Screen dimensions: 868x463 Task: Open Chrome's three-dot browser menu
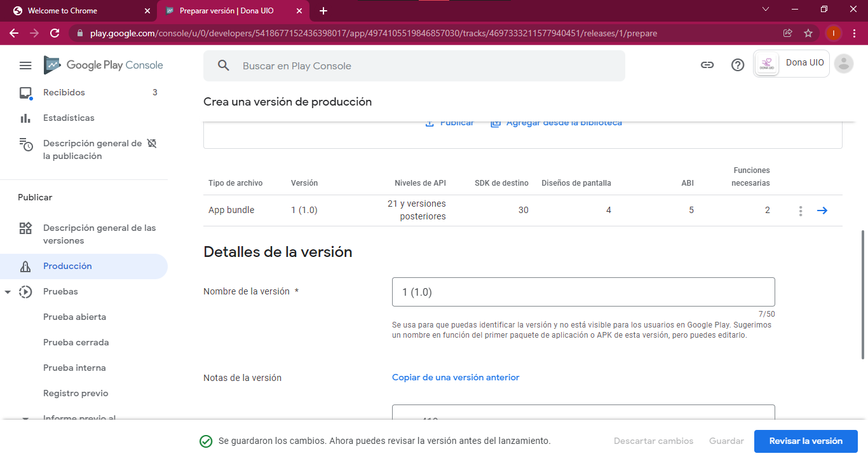click(855, 33)
